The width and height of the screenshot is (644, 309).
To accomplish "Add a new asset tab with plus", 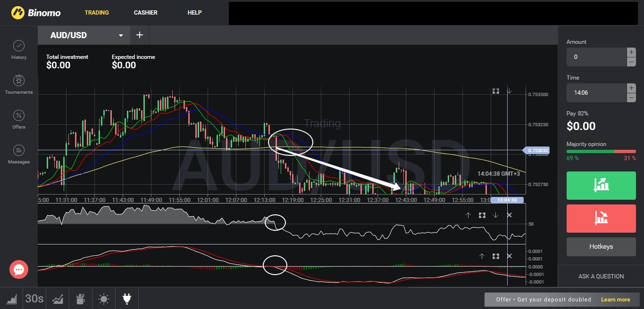I will [x=140, y=35].
